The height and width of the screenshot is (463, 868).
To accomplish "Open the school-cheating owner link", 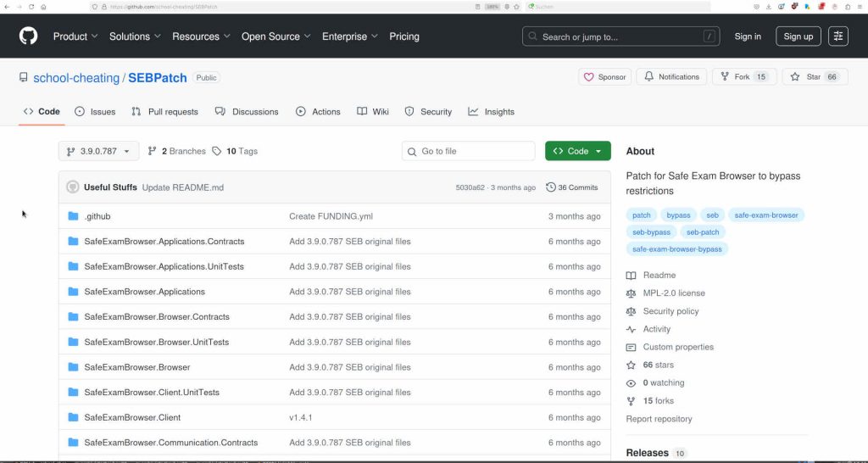I will click(76, 78).
